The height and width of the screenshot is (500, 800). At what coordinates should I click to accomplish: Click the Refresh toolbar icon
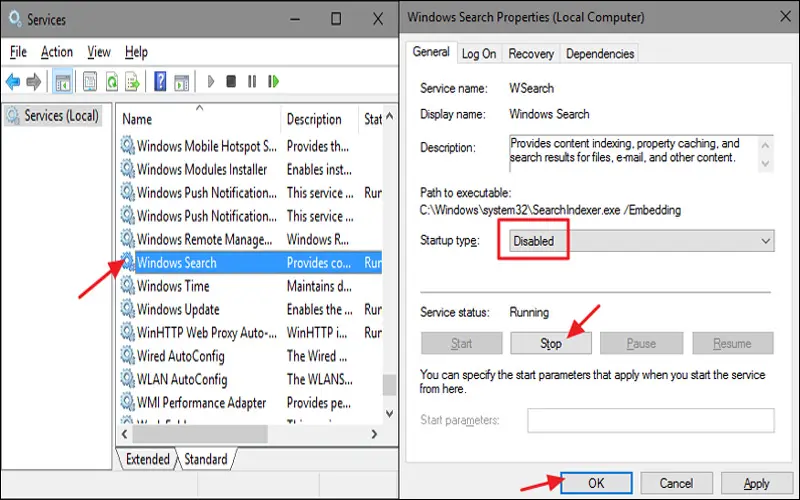(x=112, y=82)
